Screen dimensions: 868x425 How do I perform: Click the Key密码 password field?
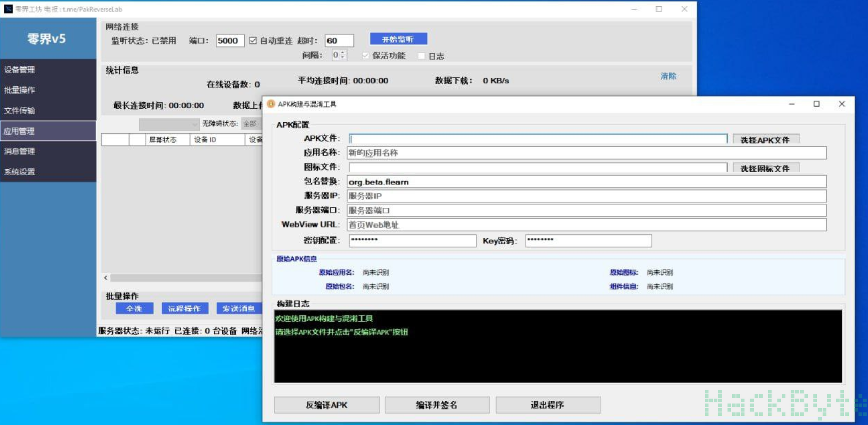(589, 240)
